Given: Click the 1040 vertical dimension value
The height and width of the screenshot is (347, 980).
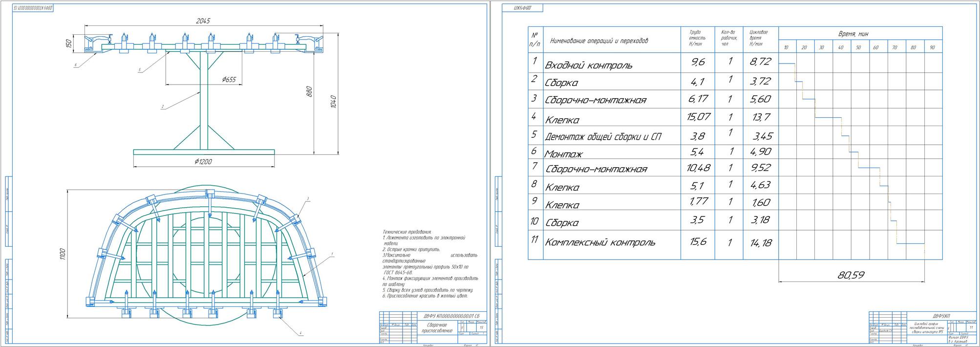Looking at the screenshot, I should (x=333, y=101).
